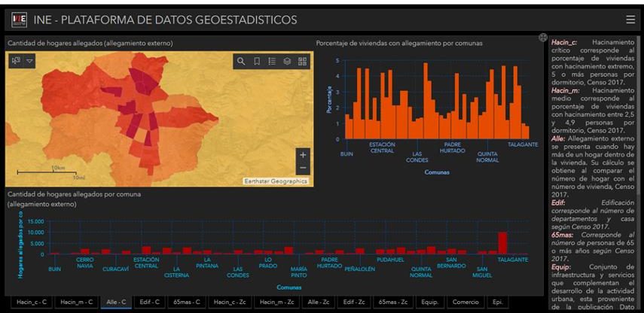Zoom in on the map
This screenshot has height=313, width=644.
click(x=303, y=155)
